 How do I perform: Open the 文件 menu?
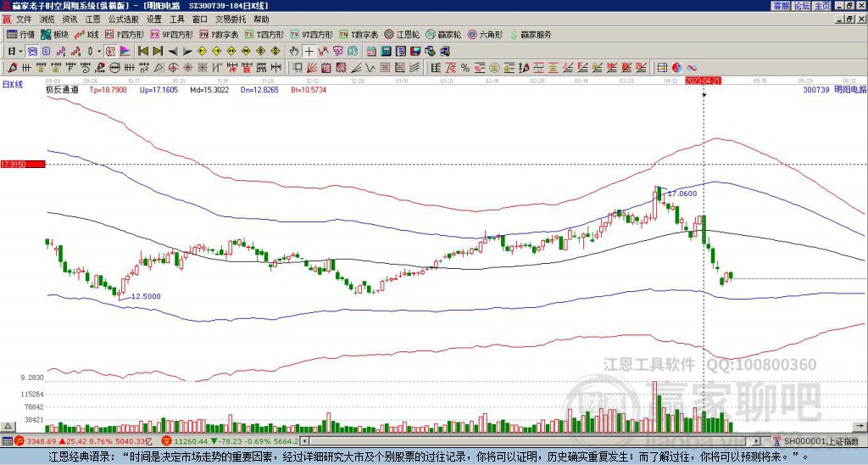click(x=24, y=20)
